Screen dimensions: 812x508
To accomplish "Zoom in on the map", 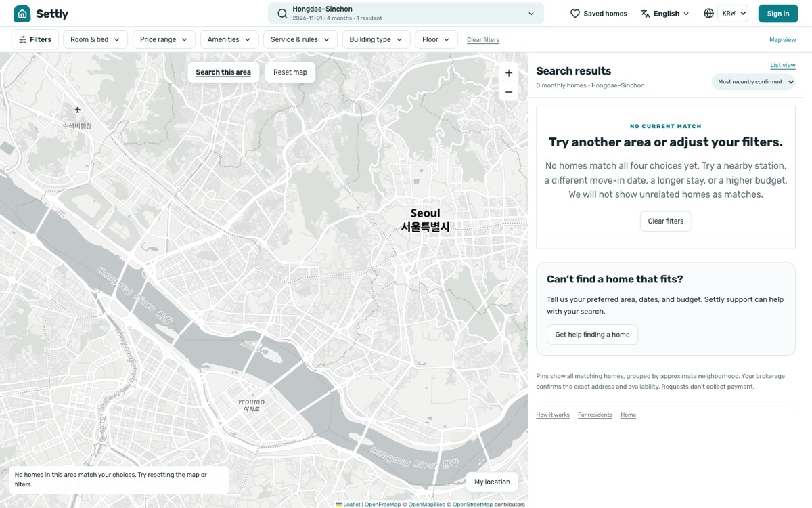I will click(x=509, y=73).
